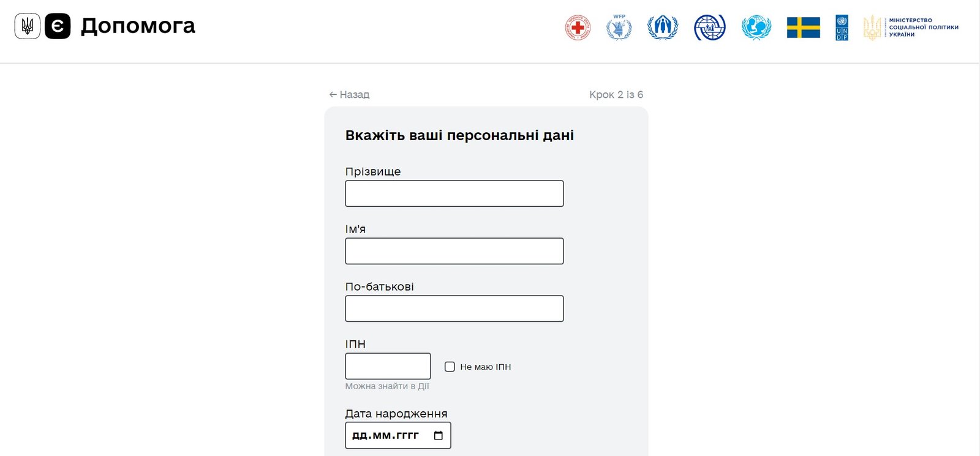Click the Red Cross logo
The width and height of the screenshot is (980, 456).
[x=578, y=28]
